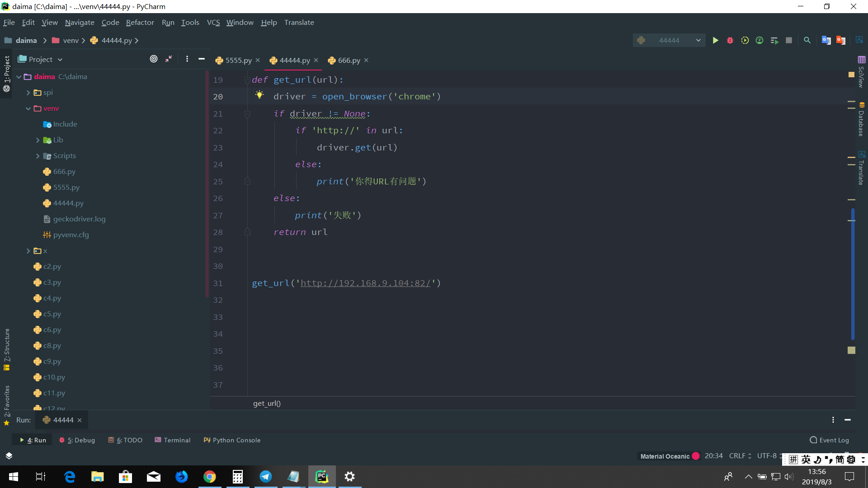Select pyvenv.cfg in project tree
868x488 pixels.
(x=71, y=235)
